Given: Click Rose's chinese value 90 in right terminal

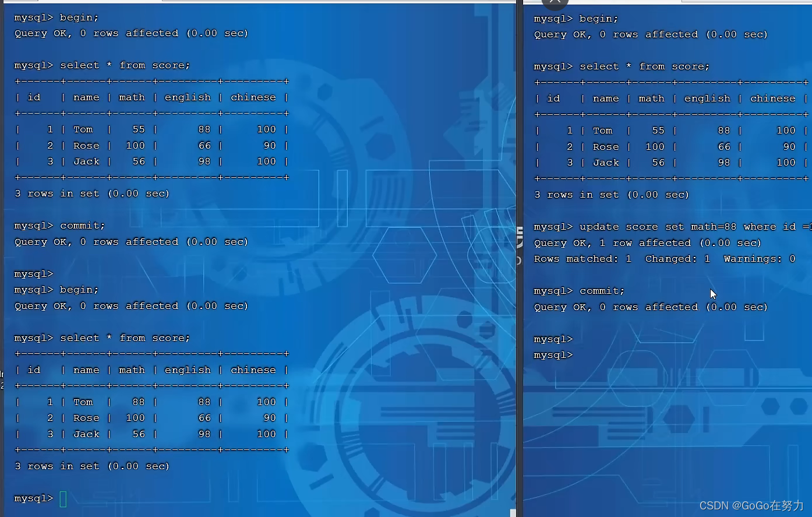Looking at the screenshot, I should pyautogui.click(x=789, y=147).
